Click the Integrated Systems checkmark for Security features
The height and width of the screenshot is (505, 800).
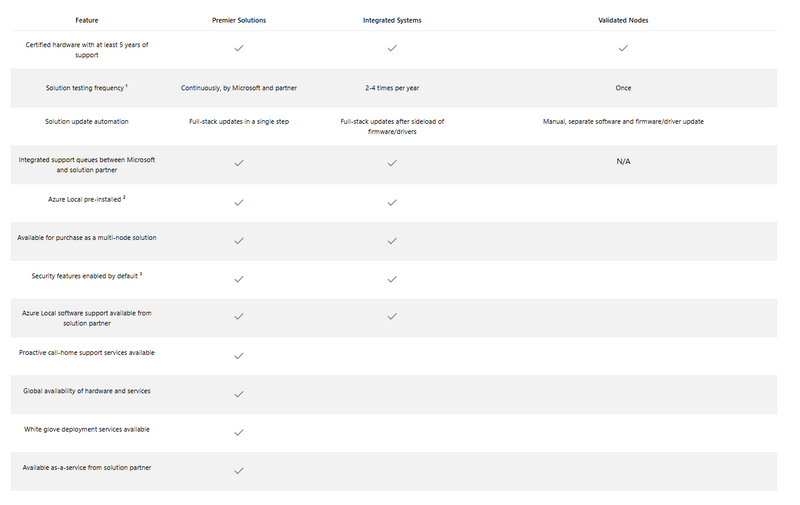392,279
